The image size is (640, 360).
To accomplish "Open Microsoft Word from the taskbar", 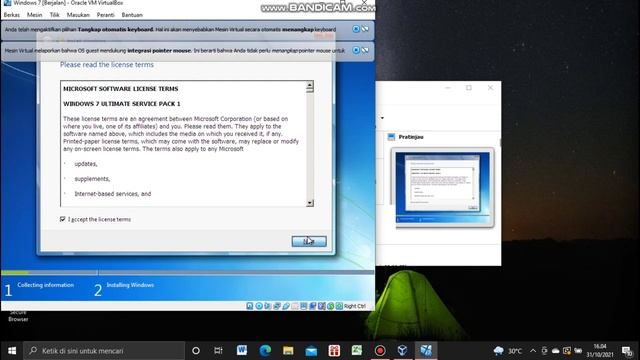I will click(x=242, y=350).
